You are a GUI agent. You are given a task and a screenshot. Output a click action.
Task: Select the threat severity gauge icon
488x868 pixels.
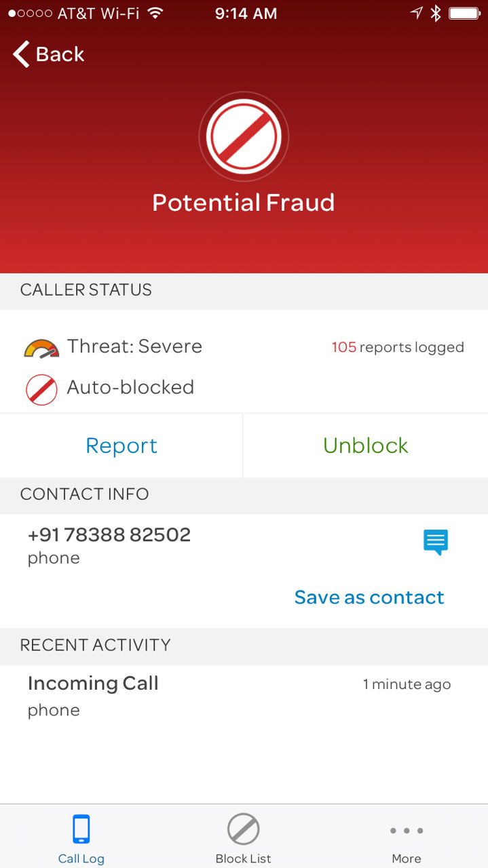[42, 347]
